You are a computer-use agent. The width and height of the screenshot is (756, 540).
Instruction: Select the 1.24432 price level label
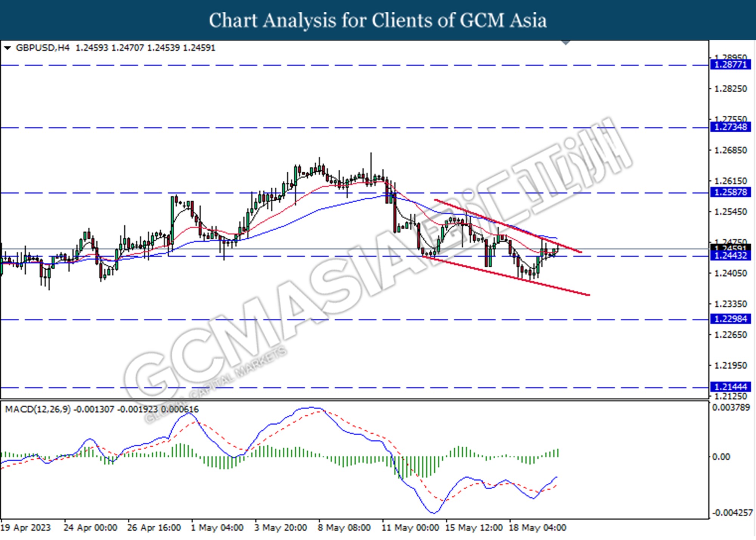tap(730, 256)
